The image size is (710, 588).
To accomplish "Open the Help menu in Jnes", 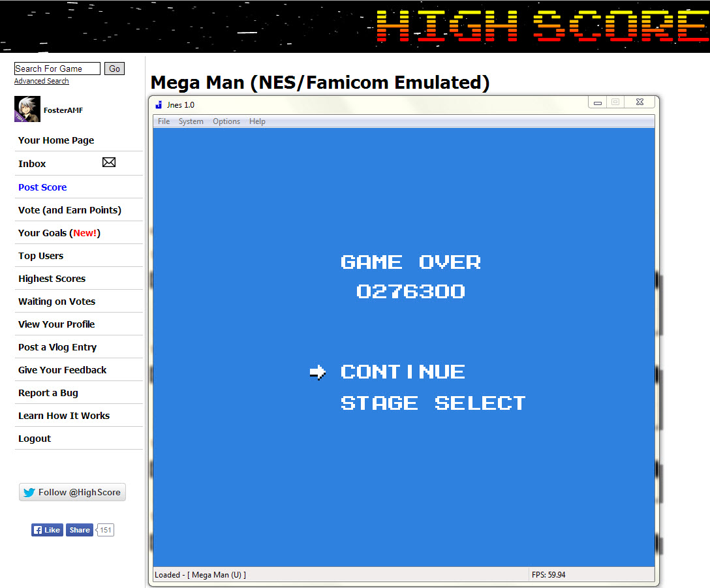I will pos(257,121).
